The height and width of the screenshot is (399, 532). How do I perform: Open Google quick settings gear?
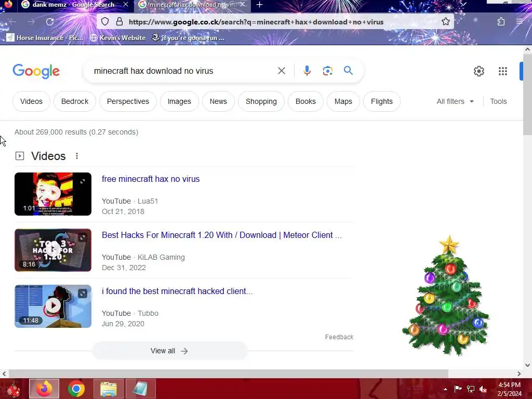pyautogui.click(x=478, y=71)
